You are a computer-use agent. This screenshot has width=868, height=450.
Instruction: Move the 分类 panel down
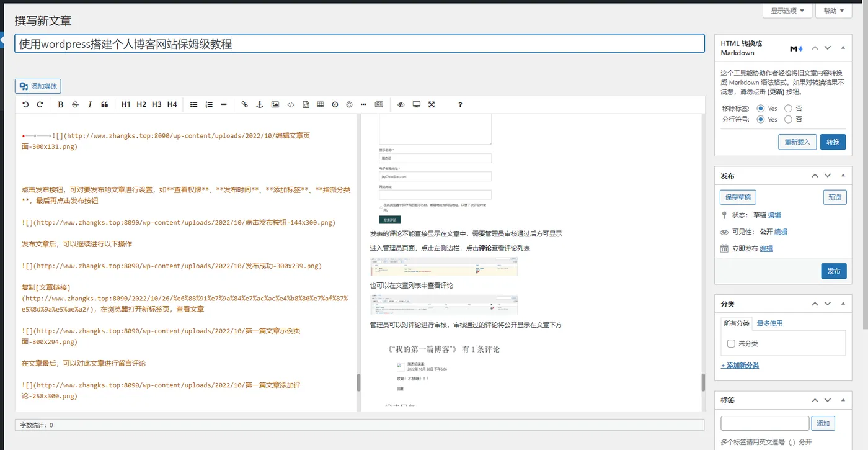point(828,304)
